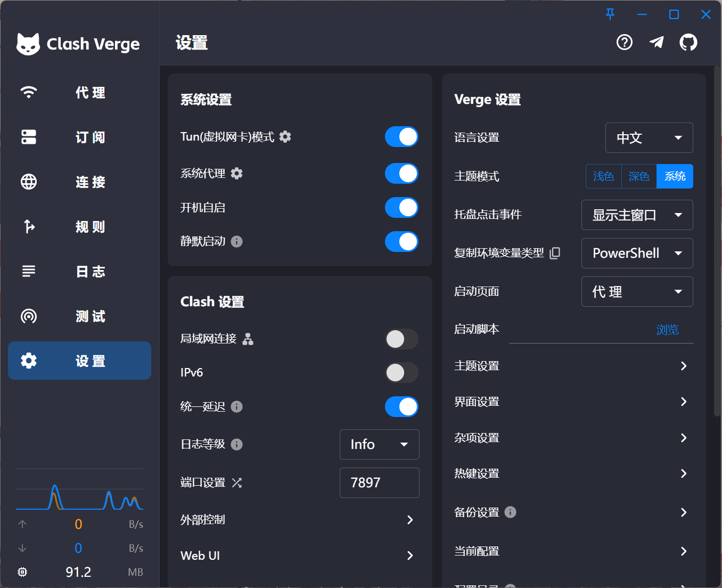The height and width of the screenshot is (588, 722).
Task: Open the tray click event dropdown 显示主窗口
Action: pyautogui.click(x=637, y=215)
